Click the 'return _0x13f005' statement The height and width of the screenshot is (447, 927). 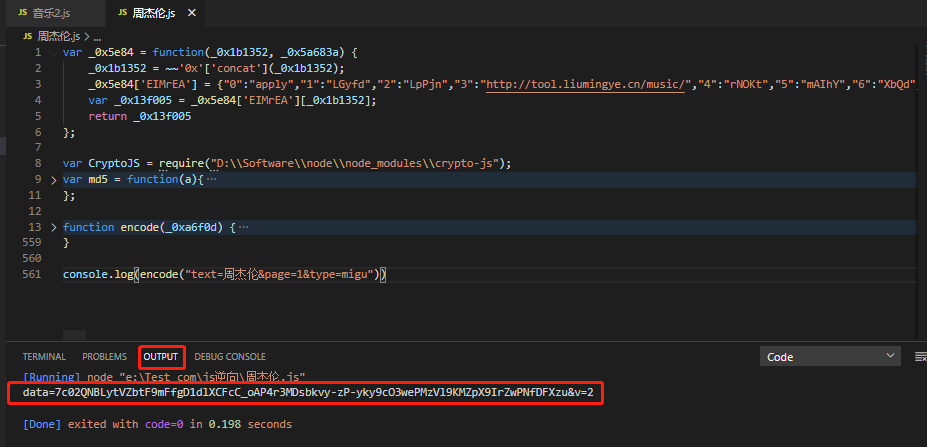pyautogui.click(x=140, y=116)
